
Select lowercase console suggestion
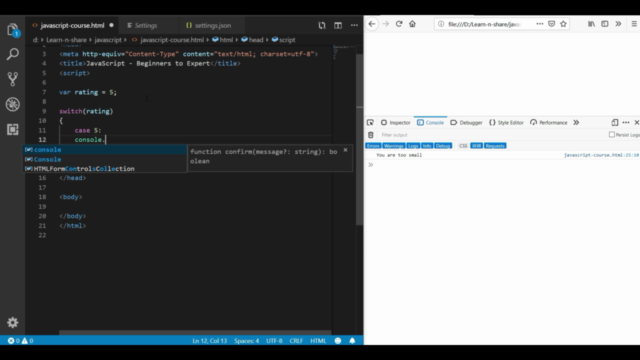coord(104,150)
